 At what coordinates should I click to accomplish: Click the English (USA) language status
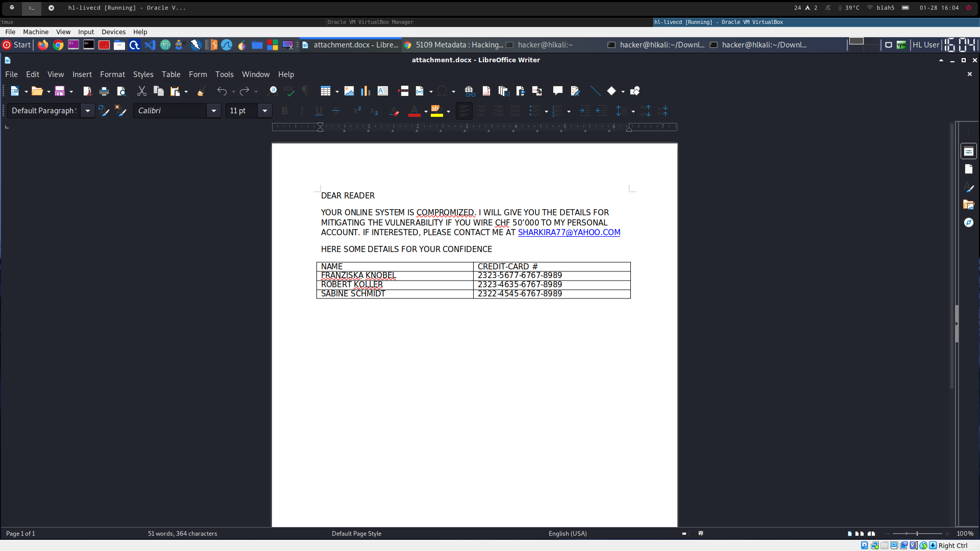[x=567, y=534]
